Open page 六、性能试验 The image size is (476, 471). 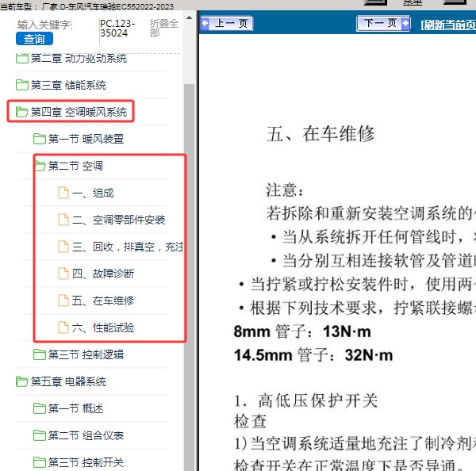103,327
